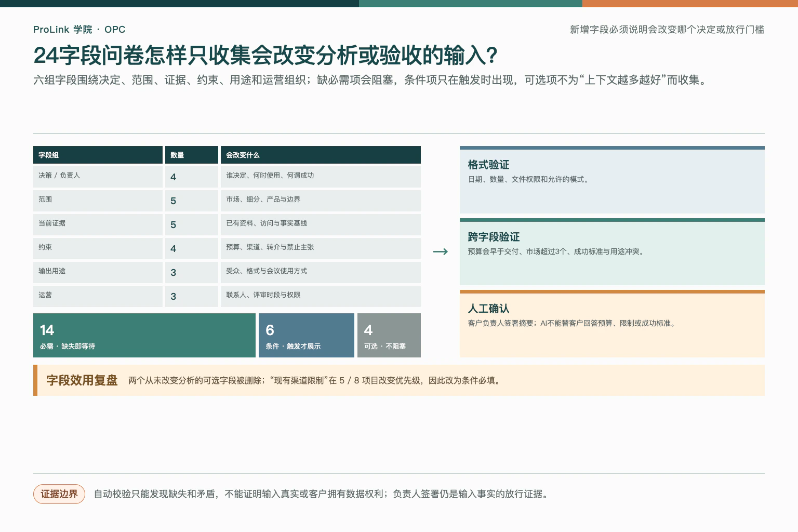This screenshot has height=532, width=798.
Task: Click the gray 4 可选 · 不阻塞 tile
Action: click(x=389, y=335)
